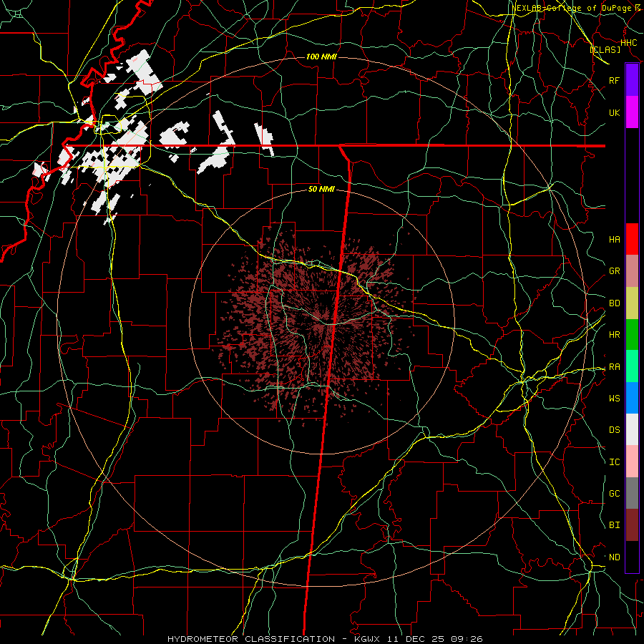
Task: Click the RA legend label
Action: 614,367
